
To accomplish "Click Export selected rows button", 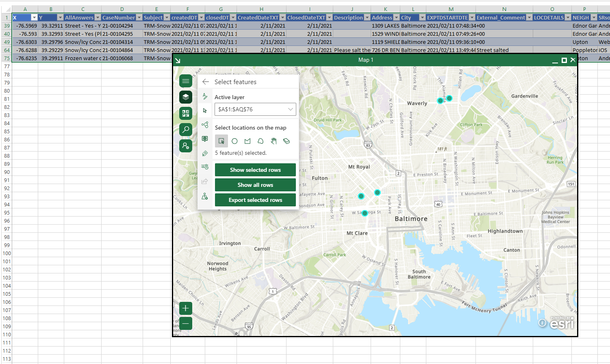I will tap(255, 200).
